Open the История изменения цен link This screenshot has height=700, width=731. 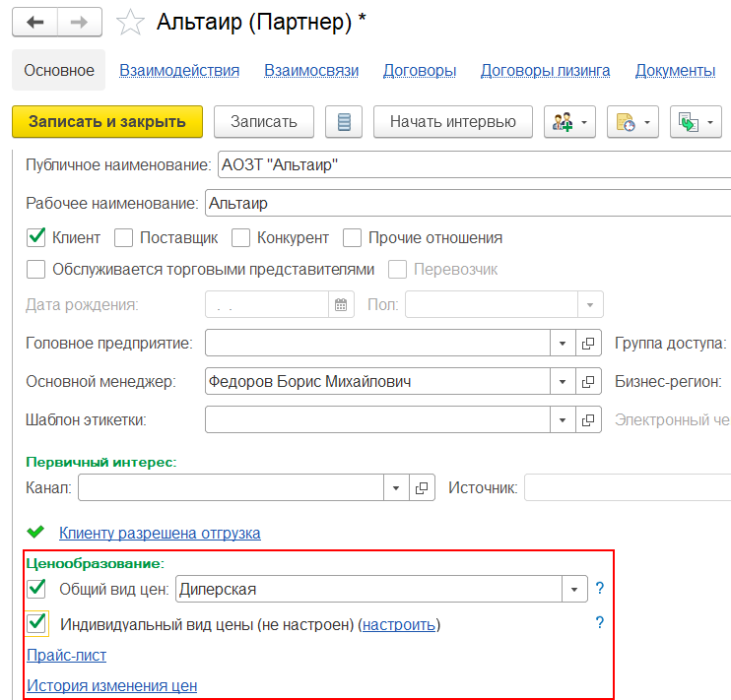coord(111,685)
